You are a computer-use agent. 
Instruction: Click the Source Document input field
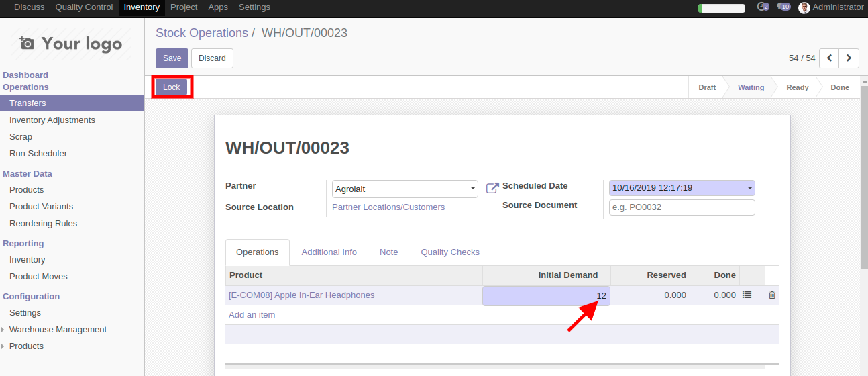(x=682, y=207)
